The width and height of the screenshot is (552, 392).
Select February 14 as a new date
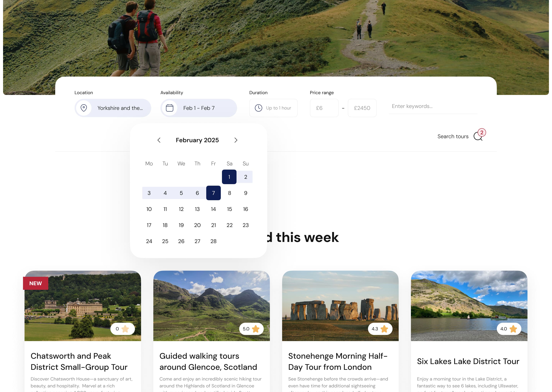coord(213,209)
